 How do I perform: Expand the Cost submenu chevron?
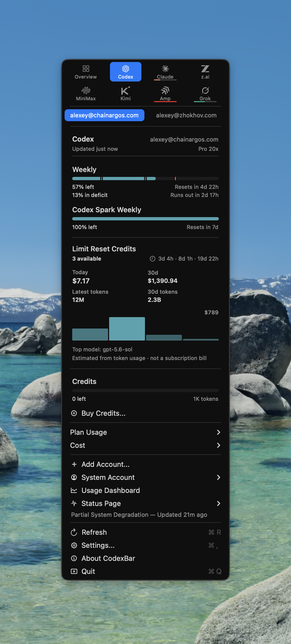click(219, 445)
